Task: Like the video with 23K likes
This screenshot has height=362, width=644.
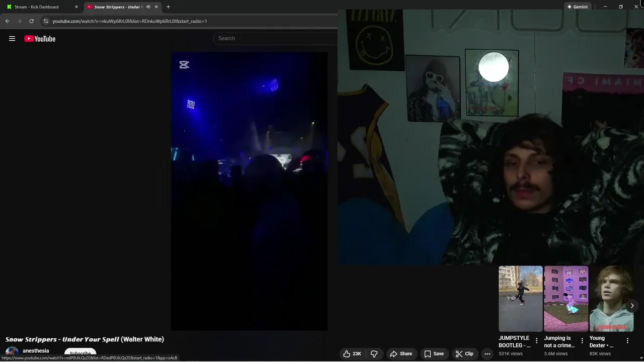Action: (x=352, y=354)
